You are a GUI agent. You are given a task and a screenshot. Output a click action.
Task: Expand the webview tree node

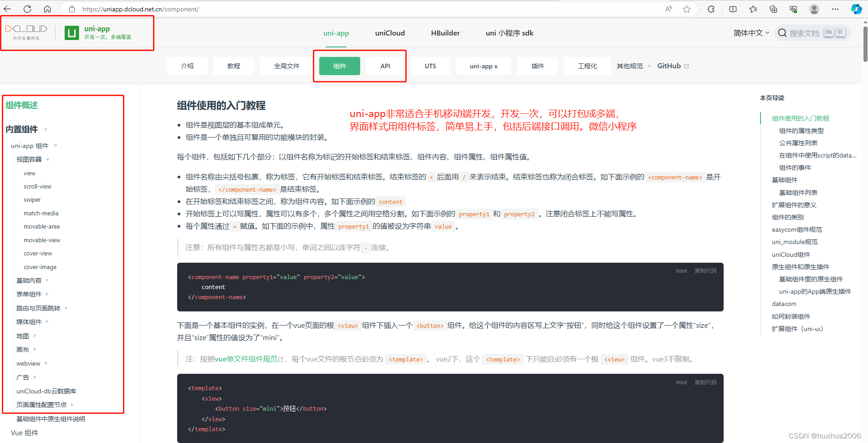[46, 363]
